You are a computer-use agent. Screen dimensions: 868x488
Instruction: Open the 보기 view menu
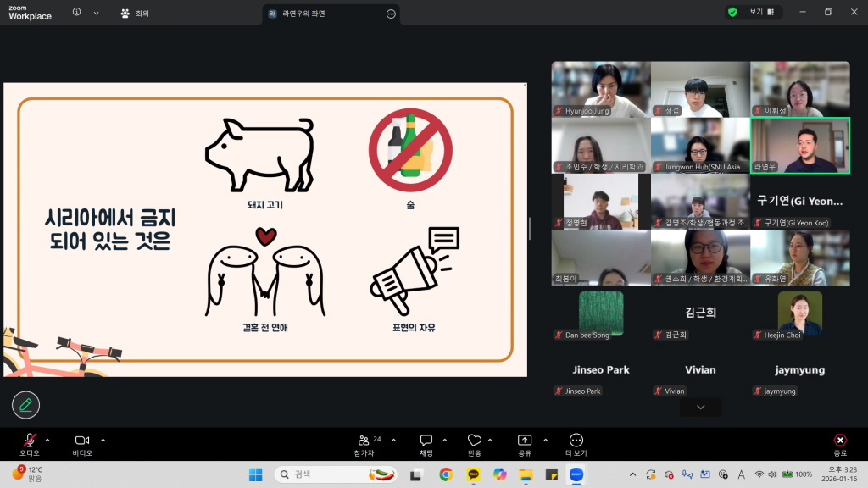756,13
